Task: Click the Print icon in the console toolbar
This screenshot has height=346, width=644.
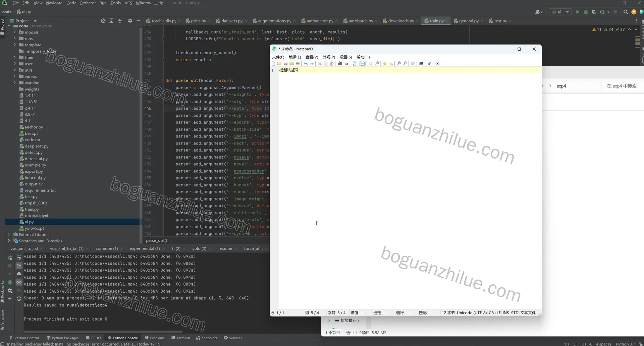Action: (19, 274)
